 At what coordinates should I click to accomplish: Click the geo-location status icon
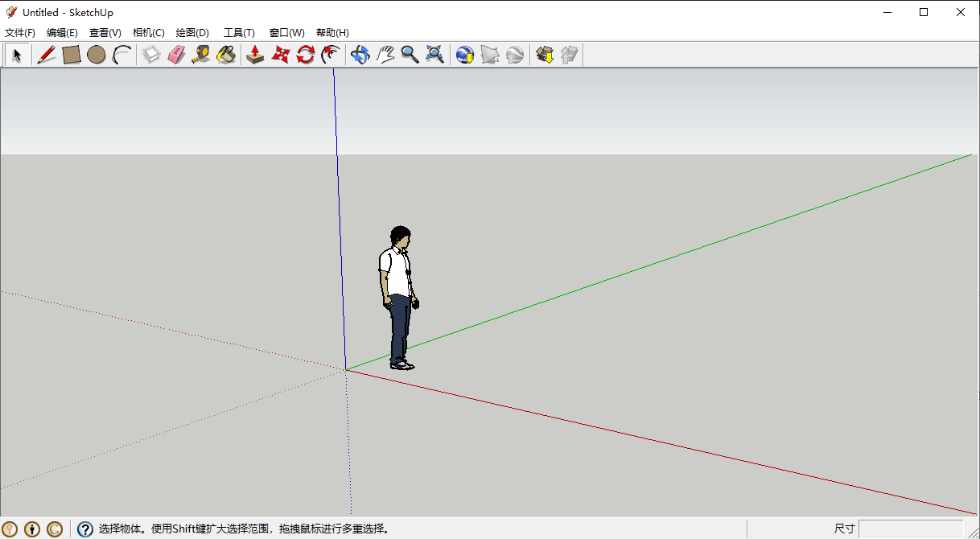pos(10,529)
